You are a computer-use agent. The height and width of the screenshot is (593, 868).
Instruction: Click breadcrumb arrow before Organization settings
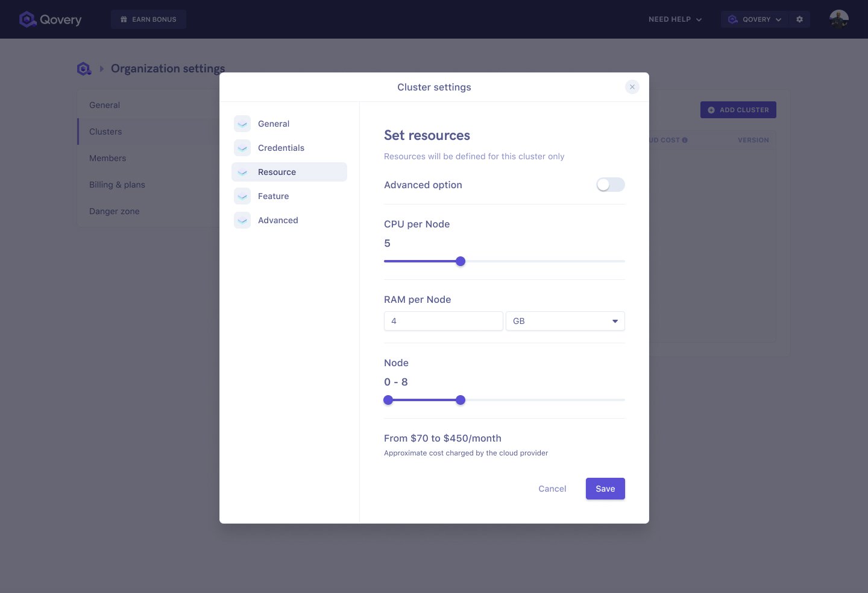[101, 69]
